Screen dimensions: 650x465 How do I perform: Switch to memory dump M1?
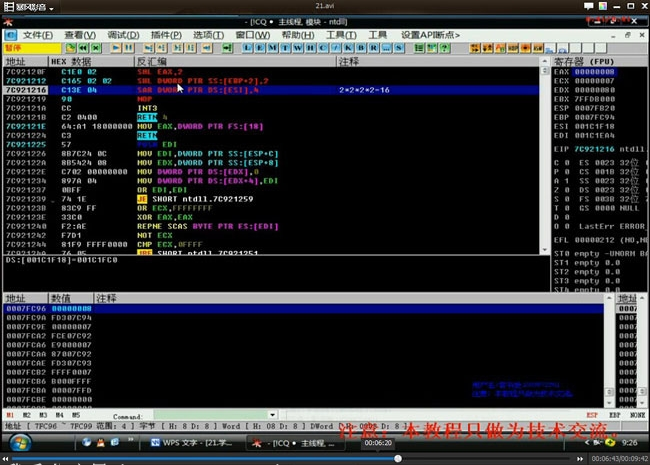pyautogui.click(x=10, y=415)
